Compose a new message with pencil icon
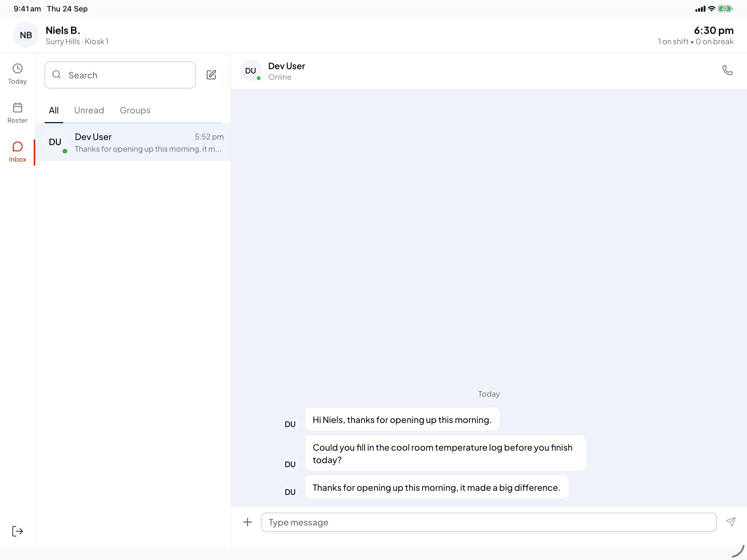 tap(211, 75)
